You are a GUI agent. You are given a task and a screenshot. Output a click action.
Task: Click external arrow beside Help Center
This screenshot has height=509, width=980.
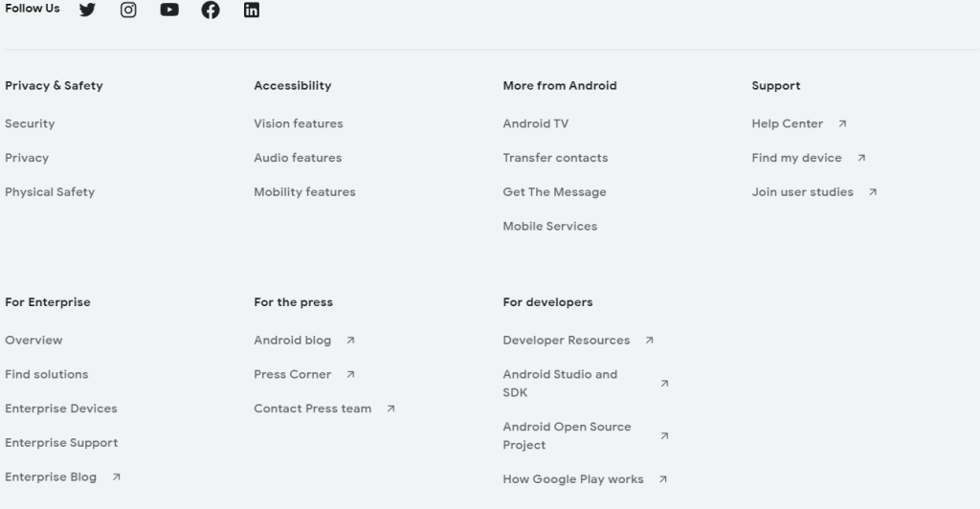click(842, 123)
